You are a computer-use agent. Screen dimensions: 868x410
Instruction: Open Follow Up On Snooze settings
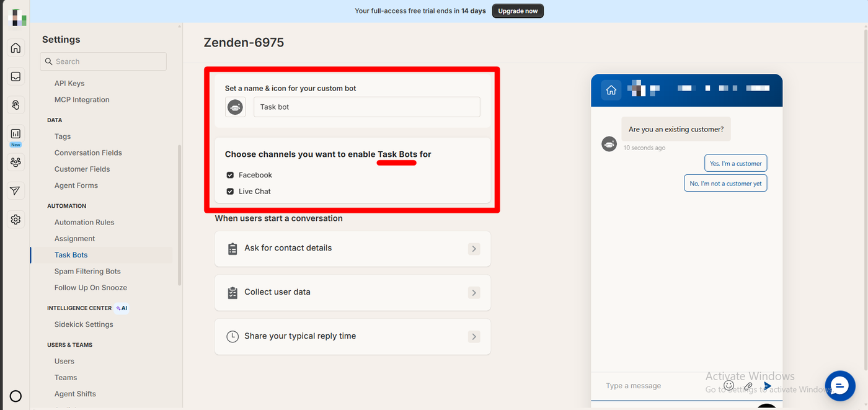91,288
